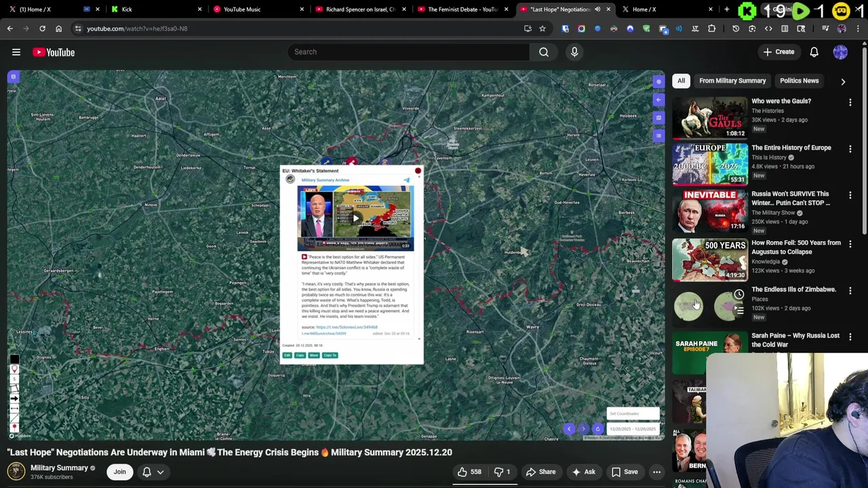The height and width of the screenshot is (488, 868).
Task: Save the video to a playlist
Action: pyautogui.click(x=625, y=472)
